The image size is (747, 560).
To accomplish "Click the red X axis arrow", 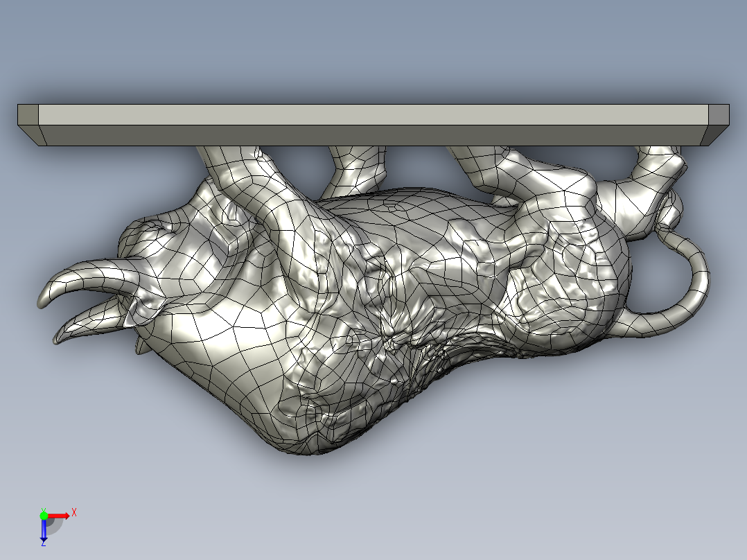I will pyautogui.click(x=59, y=516).
